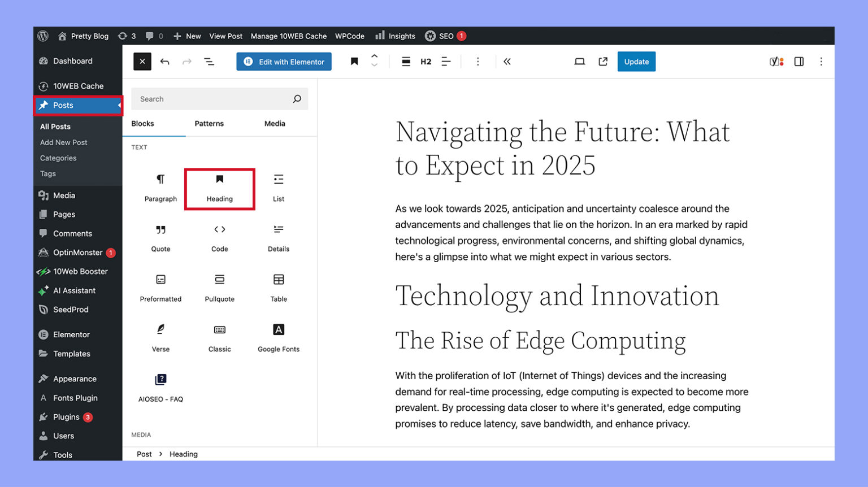Close the block inserter panel
Screen dimensions: 868x487
tap(142, 62)
